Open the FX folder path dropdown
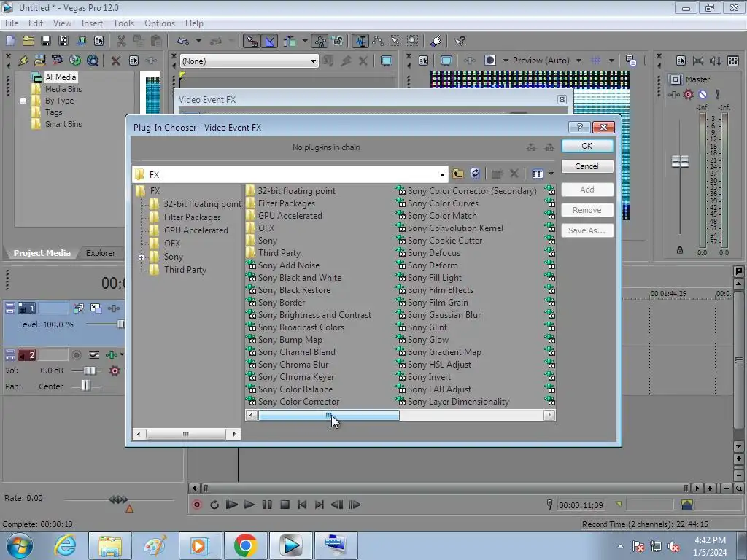 click(441, 174)
